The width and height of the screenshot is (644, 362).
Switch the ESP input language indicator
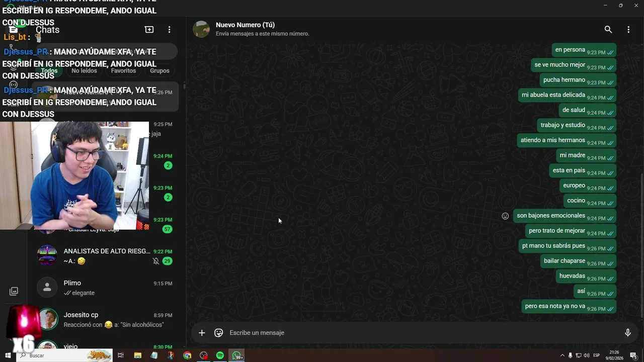(597, 355)
